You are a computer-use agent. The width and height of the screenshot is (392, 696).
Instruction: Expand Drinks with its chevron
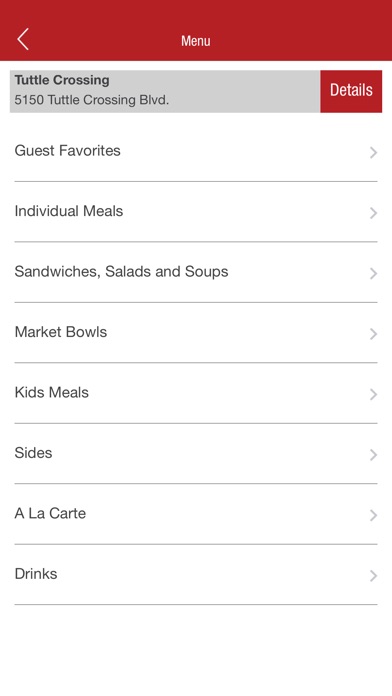pos(373,575)
